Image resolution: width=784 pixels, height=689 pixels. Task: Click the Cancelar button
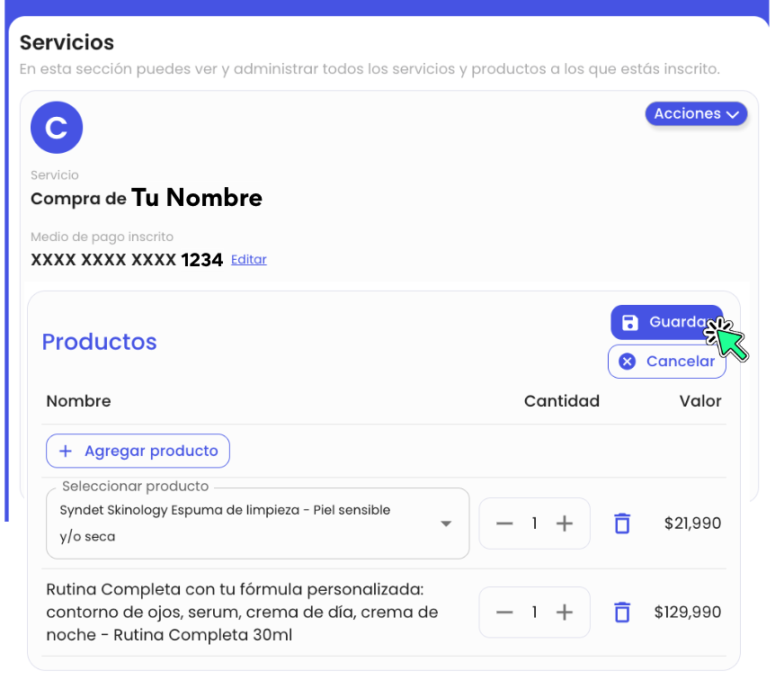[x=667, y=362]
